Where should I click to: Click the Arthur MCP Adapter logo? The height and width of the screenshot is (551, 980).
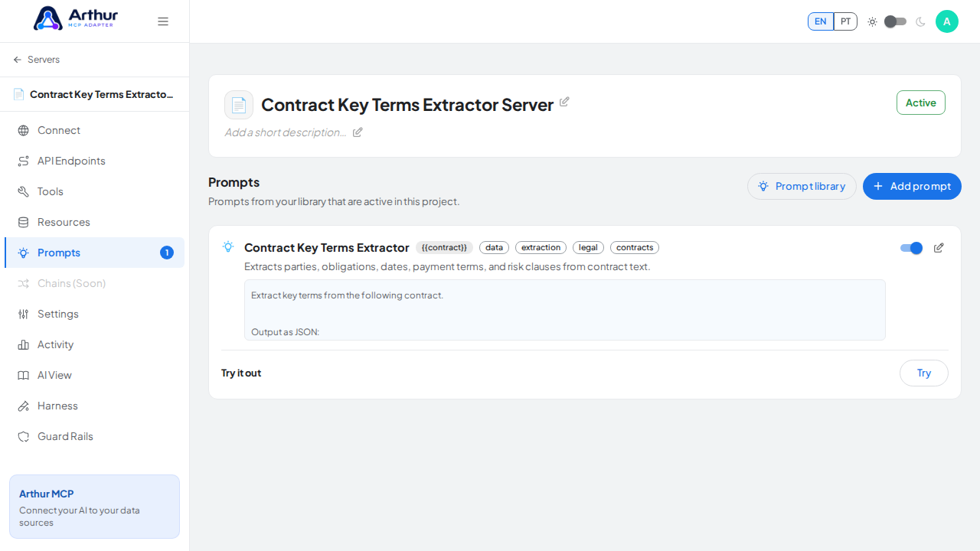pos(76,18)
